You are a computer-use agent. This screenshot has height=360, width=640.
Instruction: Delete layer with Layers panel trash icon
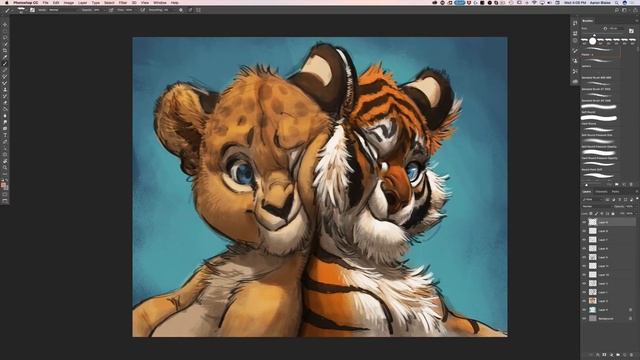coord(631,355)
